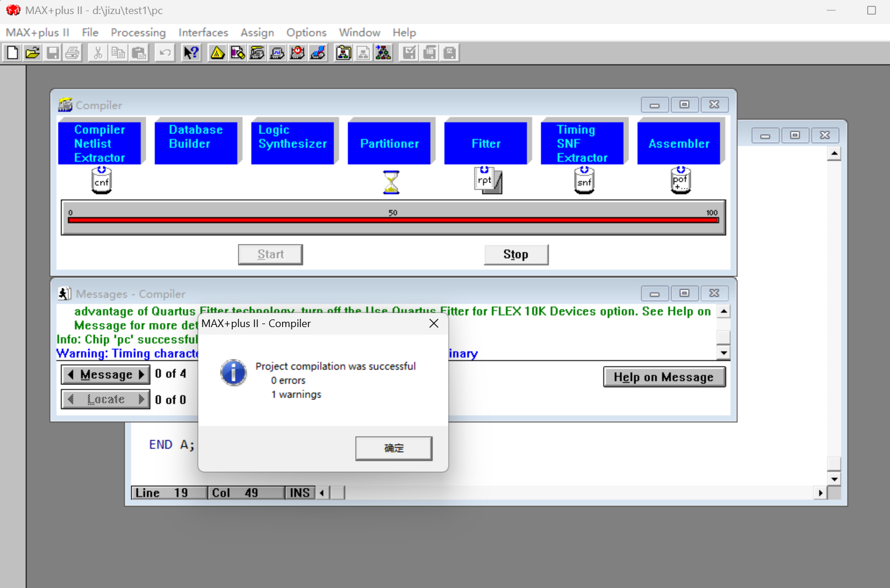Image resolution: width=890 pixels, height=588 pixels.
Task: Click the Print toolbar icon
Action: pos(73,53)
